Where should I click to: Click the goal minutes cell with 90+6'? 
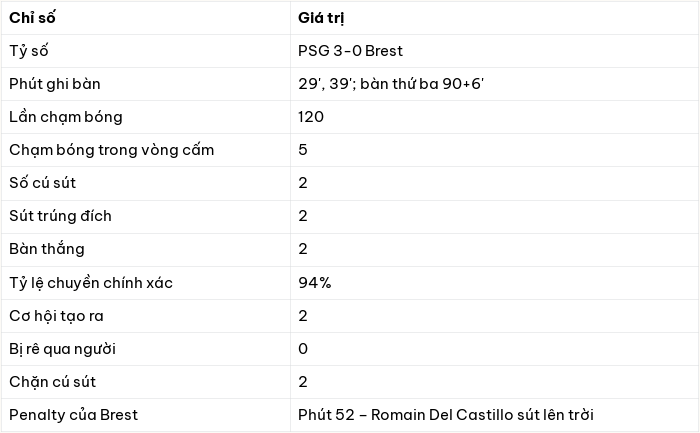pyautogui.click(x=494, y=84)
